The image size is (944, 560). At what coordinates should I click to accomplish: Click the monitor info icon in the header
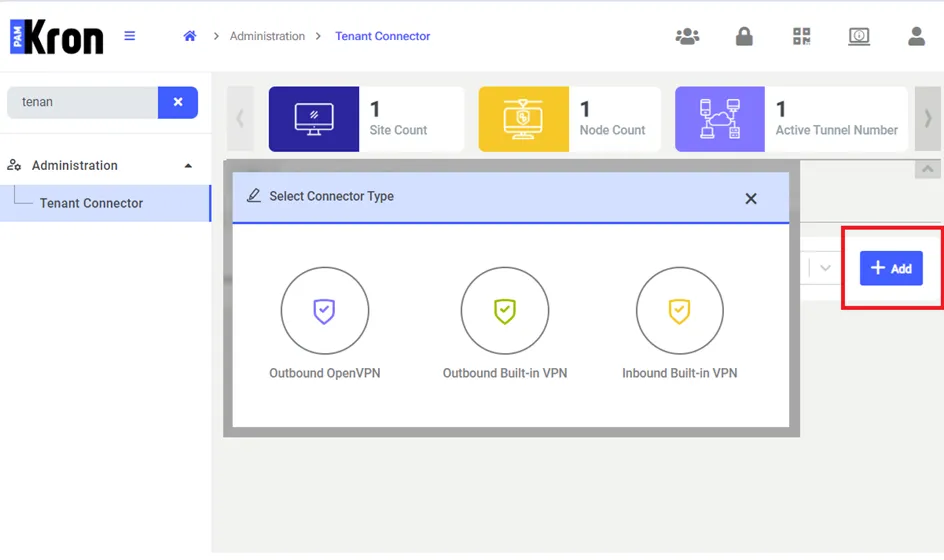tap(859, 37)
